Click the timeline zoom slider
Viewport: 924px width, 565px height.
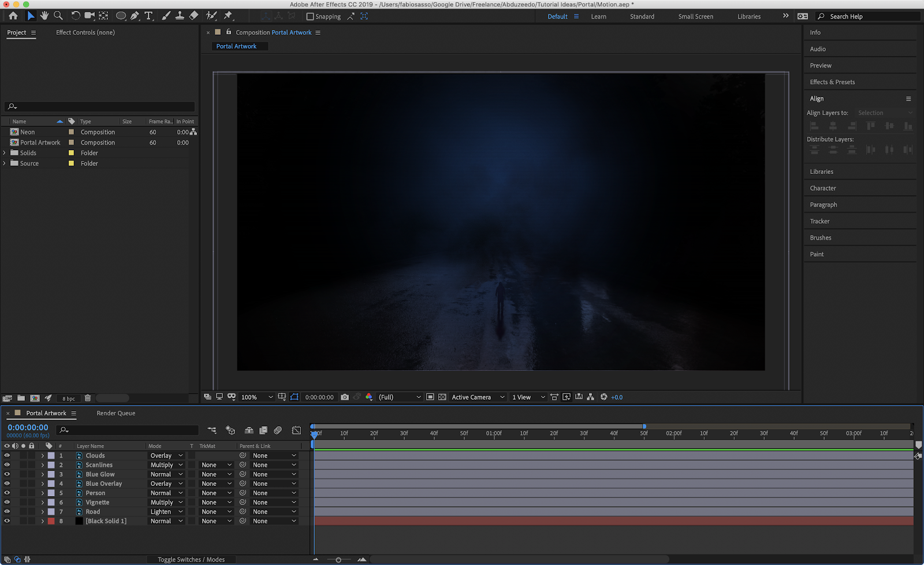(338, 560)
